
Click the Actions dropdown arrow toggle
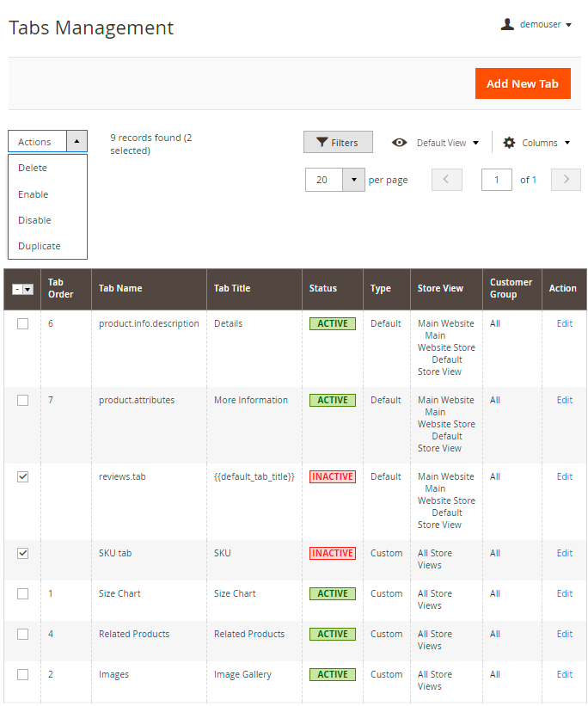click(77, 142)
